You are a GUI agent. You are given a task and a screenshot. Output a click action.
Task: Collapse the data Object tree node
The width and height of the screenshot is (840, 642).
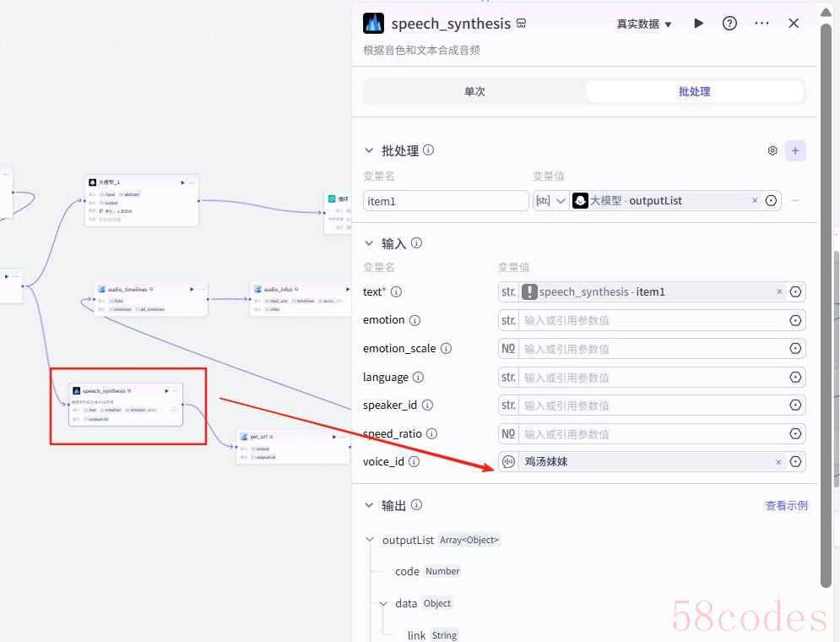tap(383, 603)
